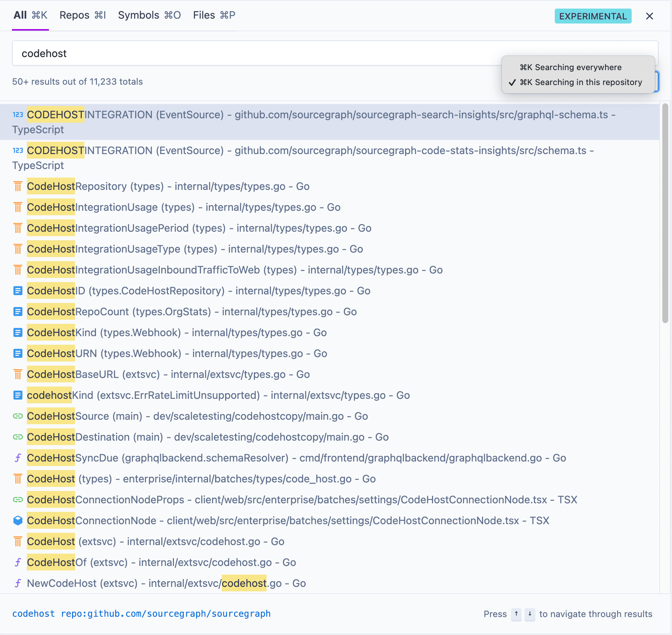Choose Searching in this repository option
Viewport: 672px width, 635px height.
(x=578, y=82)
